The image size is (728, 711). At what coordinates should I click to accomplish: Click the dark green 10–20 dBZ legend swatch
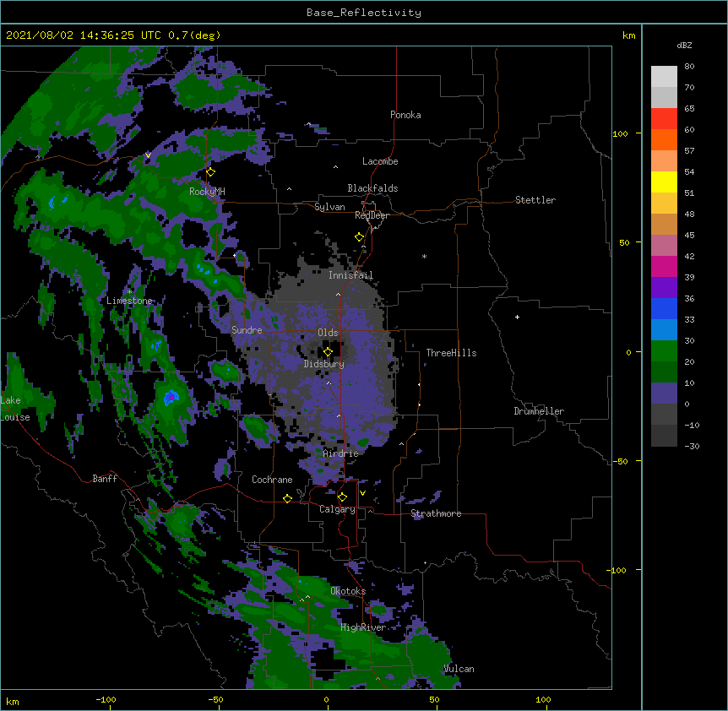tap(664, 372)
